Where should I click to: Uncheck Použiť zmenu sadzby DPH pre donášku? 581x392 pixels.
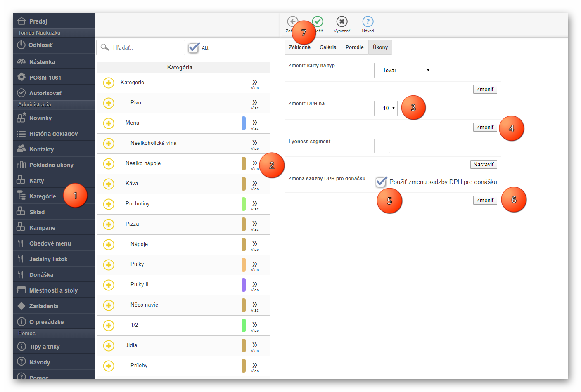[x=381, y=182]
